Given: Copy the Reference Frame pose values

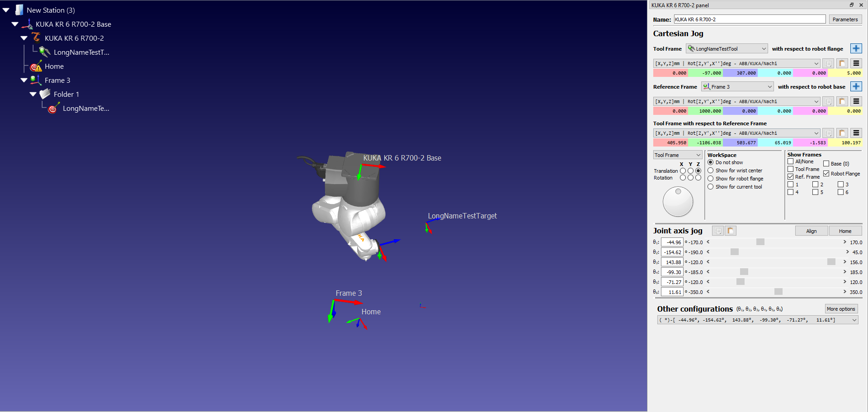Looking at the screenshot, I should (828, 101).
